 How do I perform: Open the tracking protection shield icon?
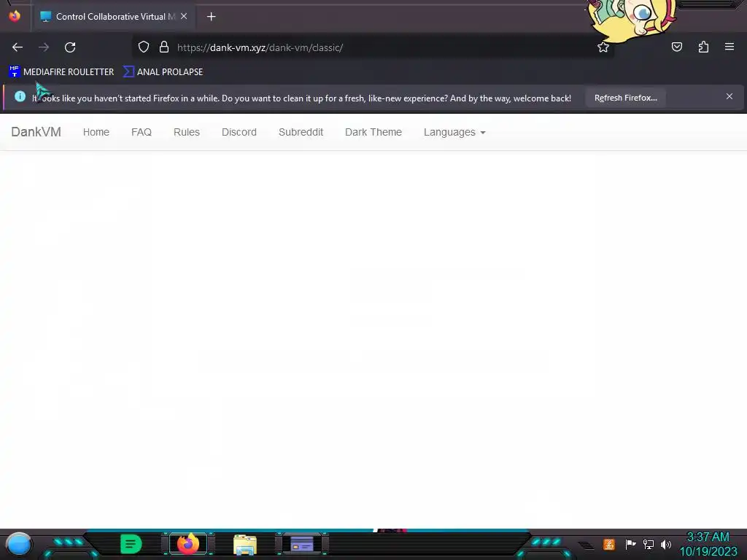144,47
